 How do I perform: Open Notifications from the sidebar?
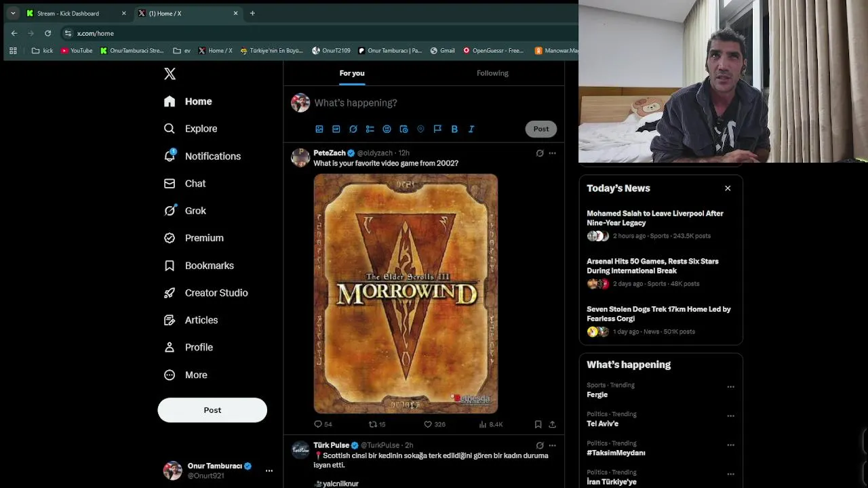tap(202, 156)
